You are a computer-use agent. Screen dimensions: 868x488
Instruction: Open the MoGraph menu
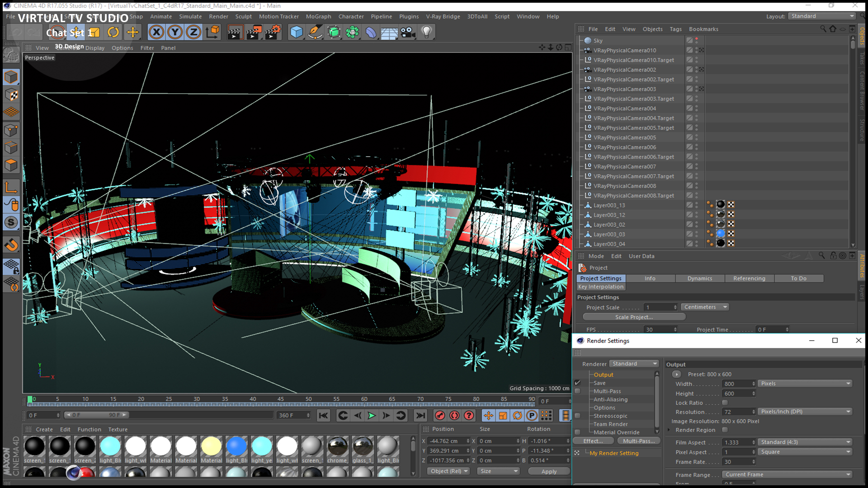pos(318,16)
